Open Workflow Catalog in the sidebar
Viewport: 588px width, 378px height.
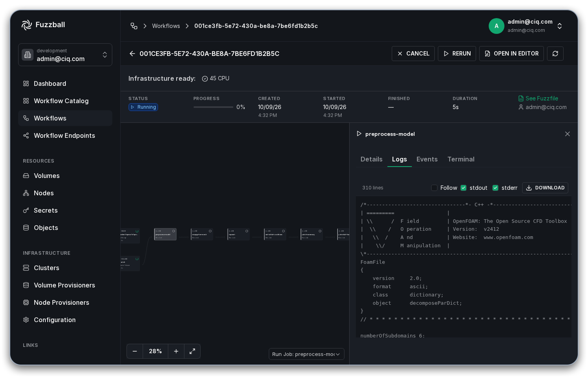click(65, 101)
